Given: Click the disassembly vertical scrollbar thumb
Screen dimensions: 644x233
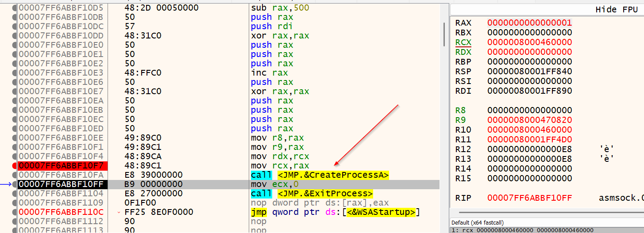Looking at the screenshot, I should pos(444,34).
